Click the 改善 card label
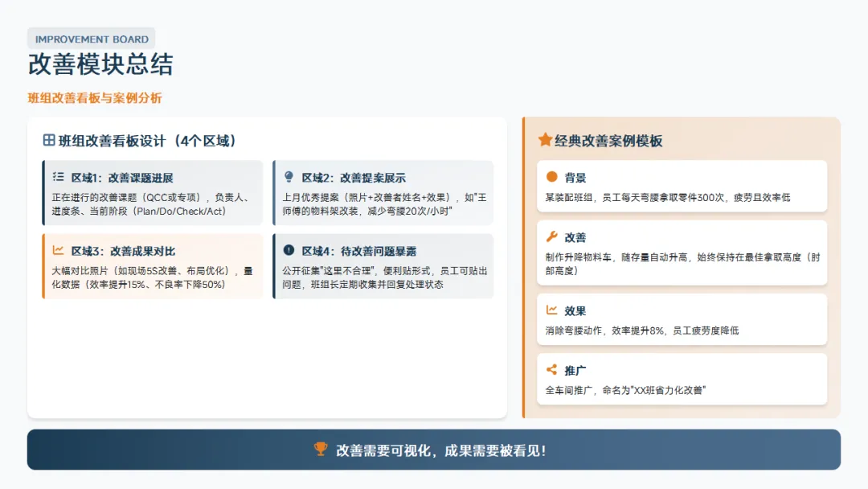Screen dimensions: 868x489 click(x=575, y=237)
